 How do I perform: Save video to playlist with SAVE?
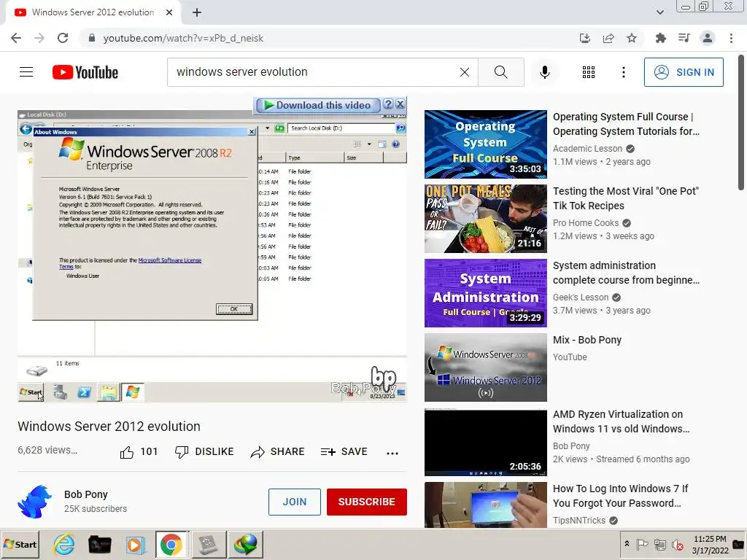(x=344, y=451)
